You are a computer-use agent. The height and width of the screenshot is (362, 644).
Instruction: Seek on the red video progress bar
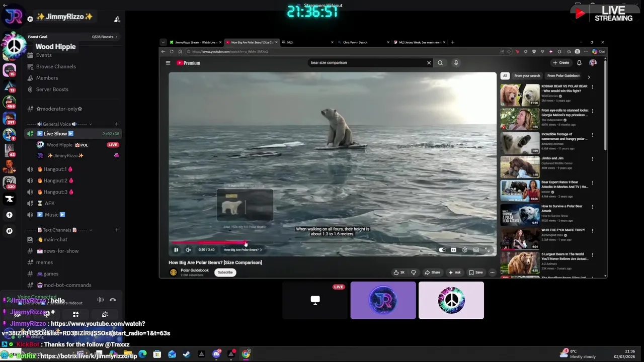click(333, 244)
